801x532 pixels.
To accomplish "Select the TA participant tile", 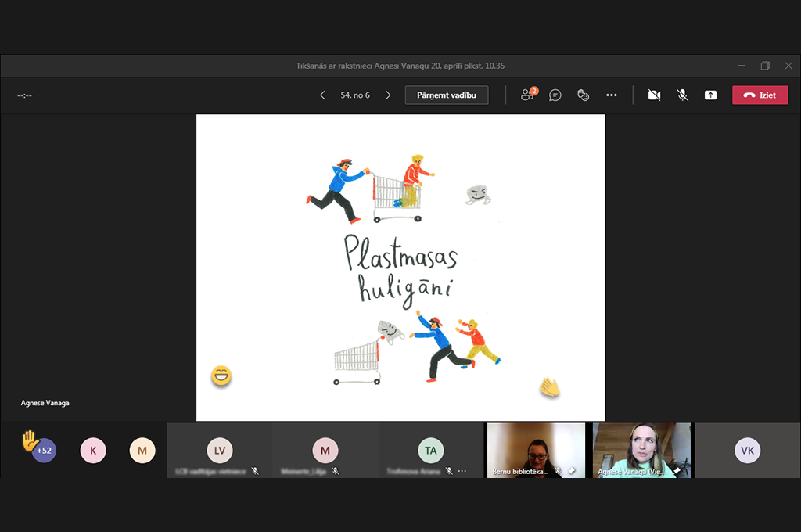I will coord(431,450).
